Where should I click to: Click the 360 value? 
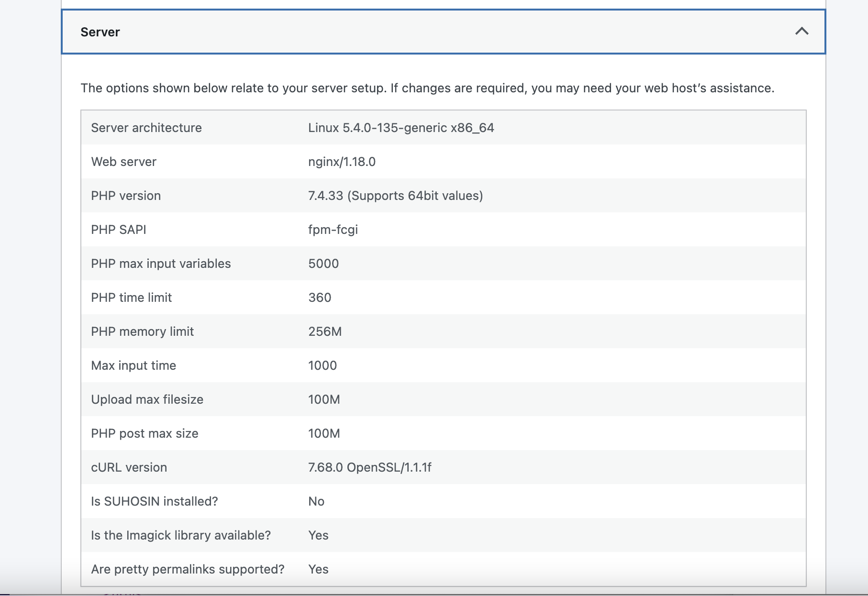(320, 298)
